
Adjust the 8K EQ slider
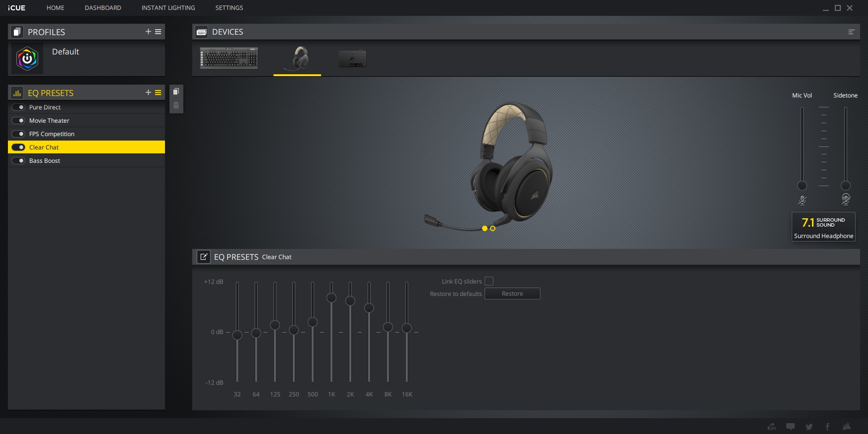click(x=388, y=327)
